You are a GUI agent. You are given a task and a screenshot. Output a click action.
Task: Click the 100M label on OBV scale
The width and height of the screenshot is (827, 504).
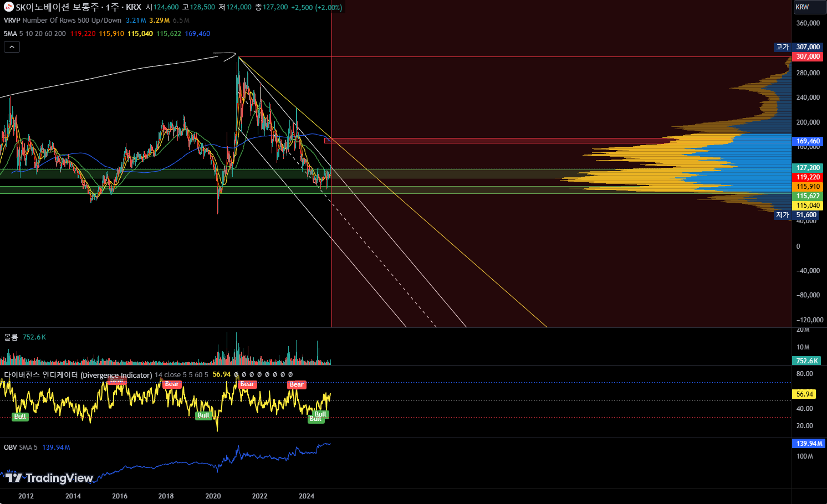click(805, 456)
